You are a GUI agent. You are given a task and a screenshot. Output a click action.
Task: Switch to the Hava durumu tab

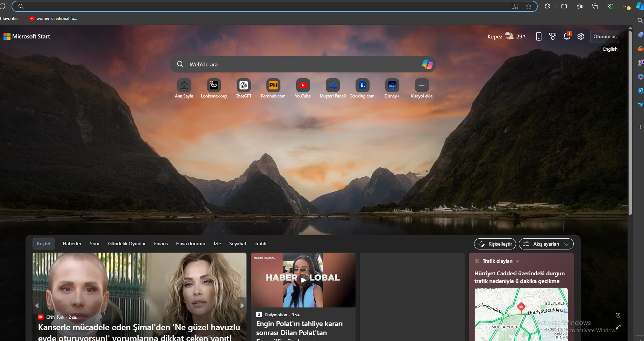pyautogui.click(x=191, y=244)
